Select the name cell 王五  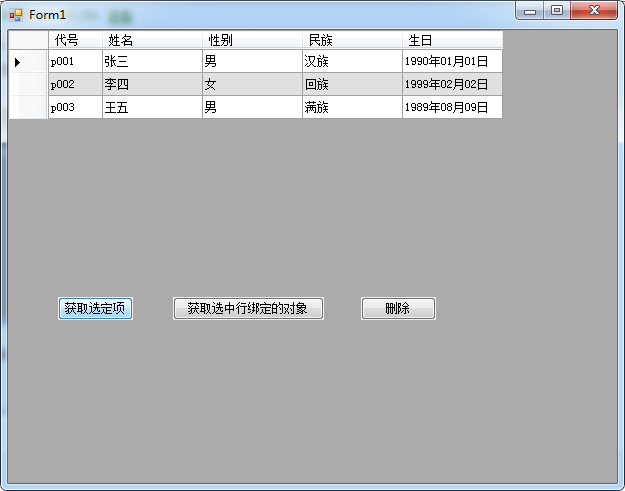pos(152,107)
